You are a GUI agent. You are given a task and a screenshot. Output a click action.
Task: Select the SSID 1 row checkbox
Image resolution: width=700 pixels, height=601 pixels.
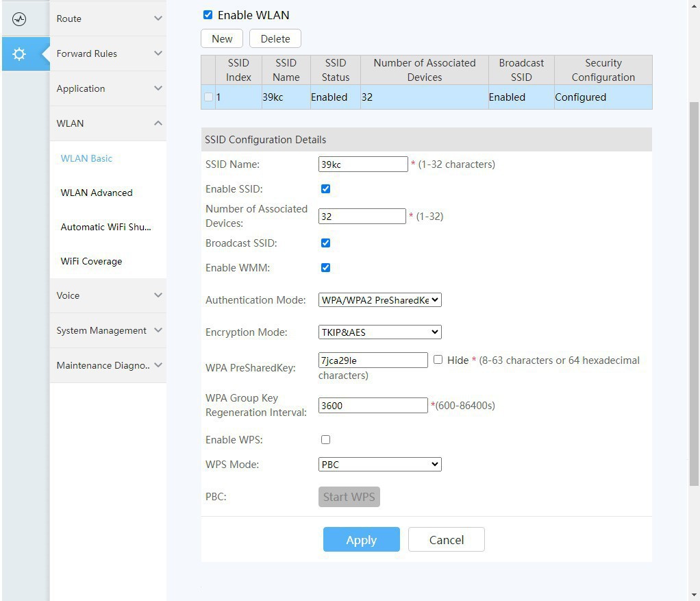[209, 97]
